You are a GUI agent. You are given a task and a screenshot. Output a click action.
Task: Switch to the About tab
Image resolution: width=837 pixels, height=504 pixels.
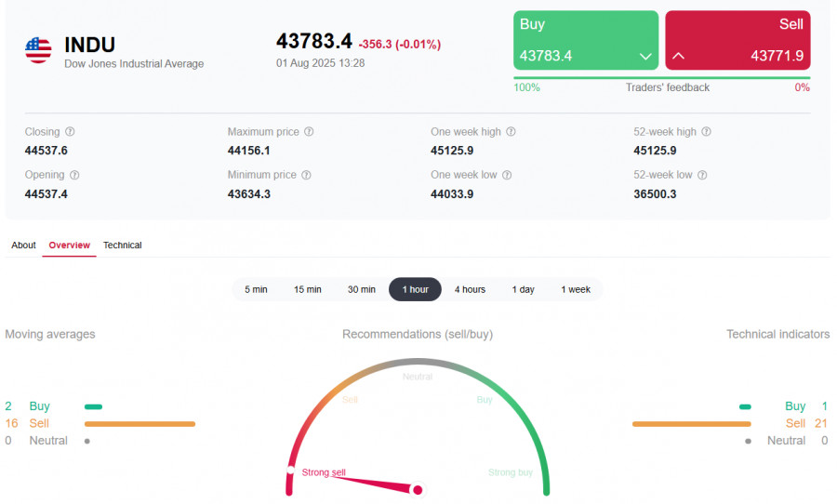[x=23, y=245]
